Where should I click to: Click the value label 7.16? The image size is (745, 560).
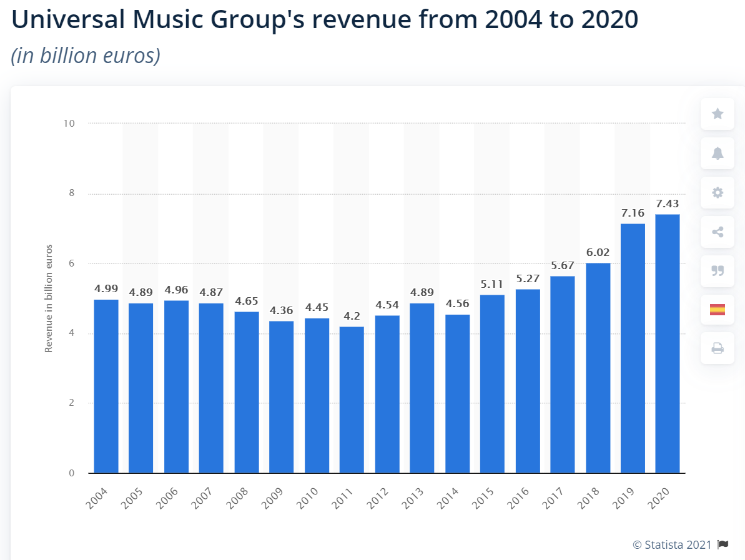coord(633,213)
